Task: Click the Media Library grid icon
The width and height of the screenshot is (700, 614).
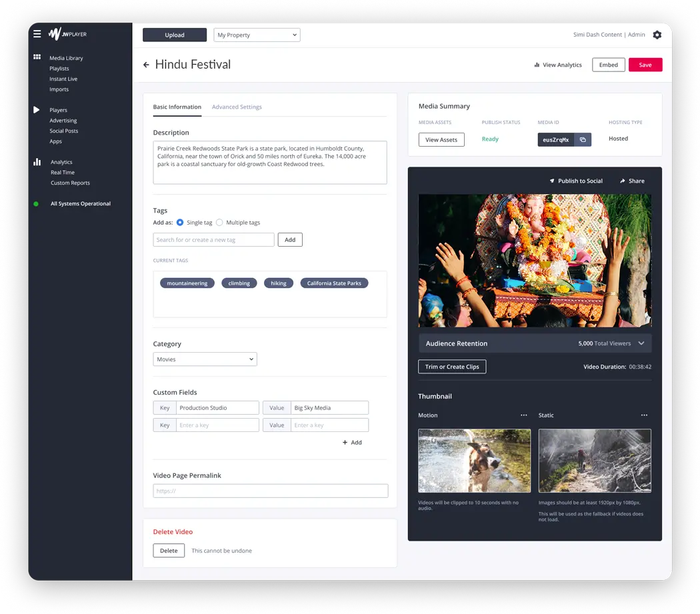Action: (37, 57)
